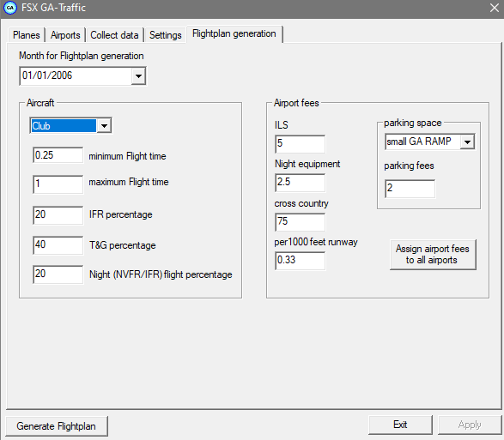Edit the per1000 feet runway field
The width and height of the screenshot is (504, 440).
(x=301, y=261)
